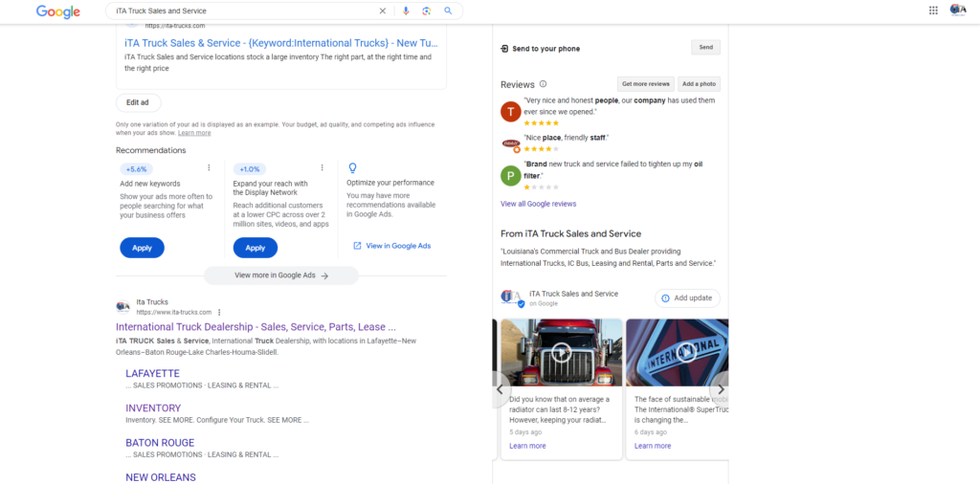Click the 'Nice place, friendly staff' review text
Viewport: 980px width, 484px height.
(567, 138)
